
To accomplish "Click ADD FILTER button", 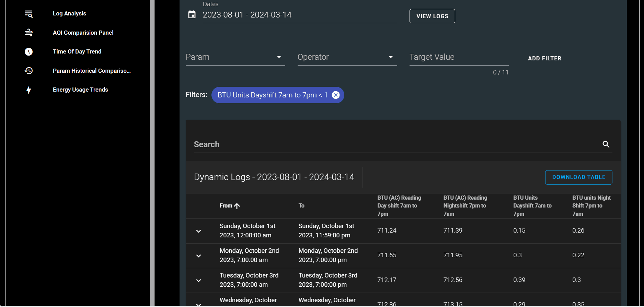I will [x=544, y=59].
